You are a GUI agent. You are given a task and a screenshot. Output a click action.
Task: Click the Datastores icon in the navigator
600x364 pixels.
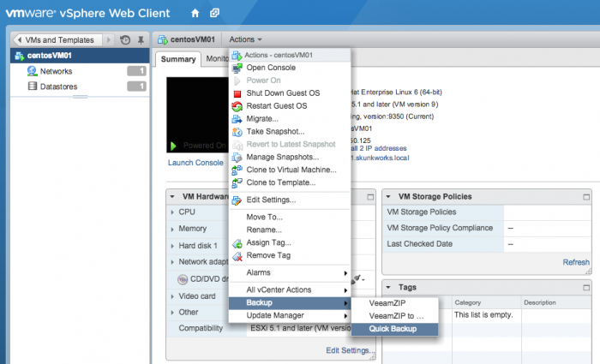coord(33,87)
